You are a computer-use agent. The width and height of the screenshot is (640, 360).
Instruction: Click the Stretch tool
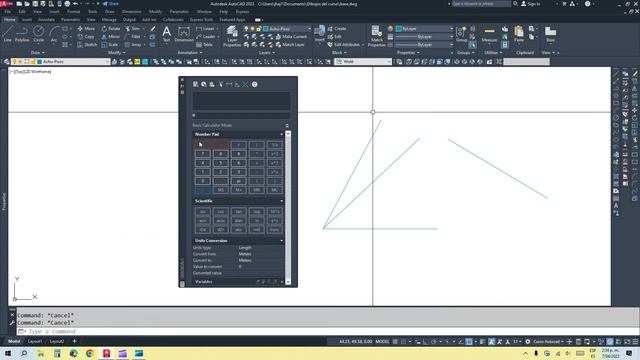[x=87, y=44]
